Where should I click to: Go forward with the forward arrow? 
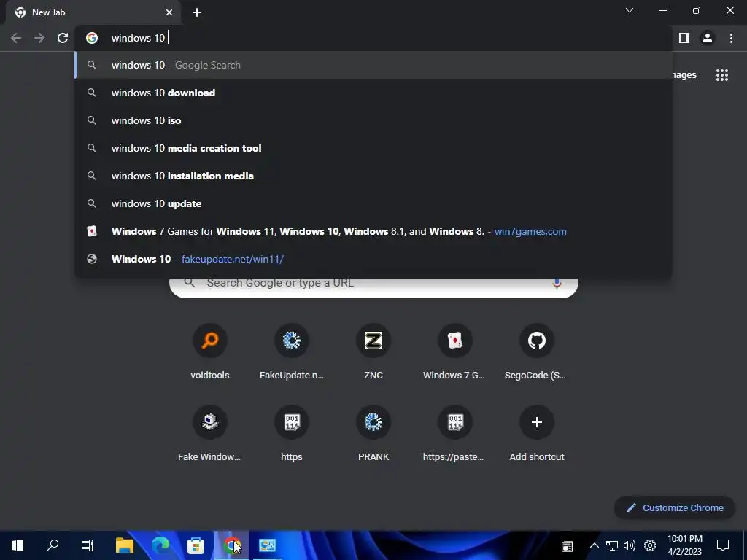[x=39, y=38]
